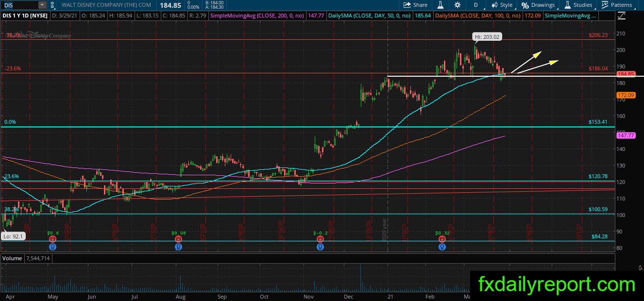Click the $206.23 Fibonacci level label
The height and width of the screenshot is (301, 644).
(598, 35)
